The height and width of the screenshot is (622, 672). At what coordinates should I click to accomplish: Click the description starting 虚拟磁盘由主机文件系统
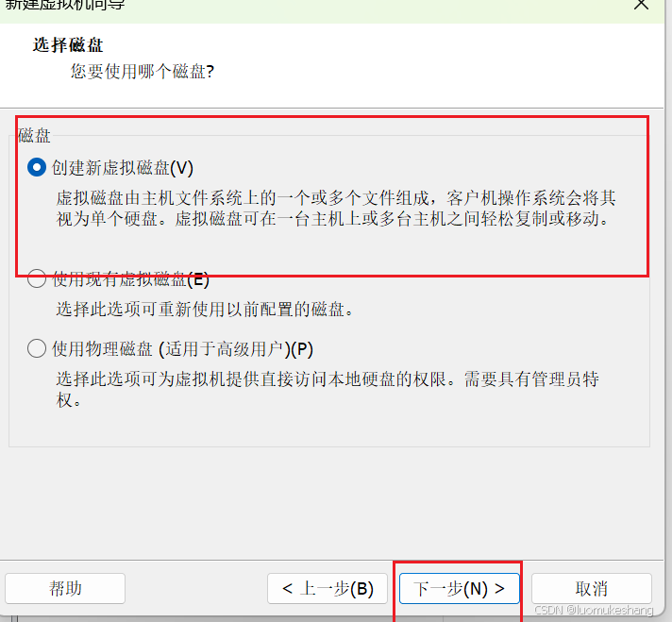[x=336, y=209]
